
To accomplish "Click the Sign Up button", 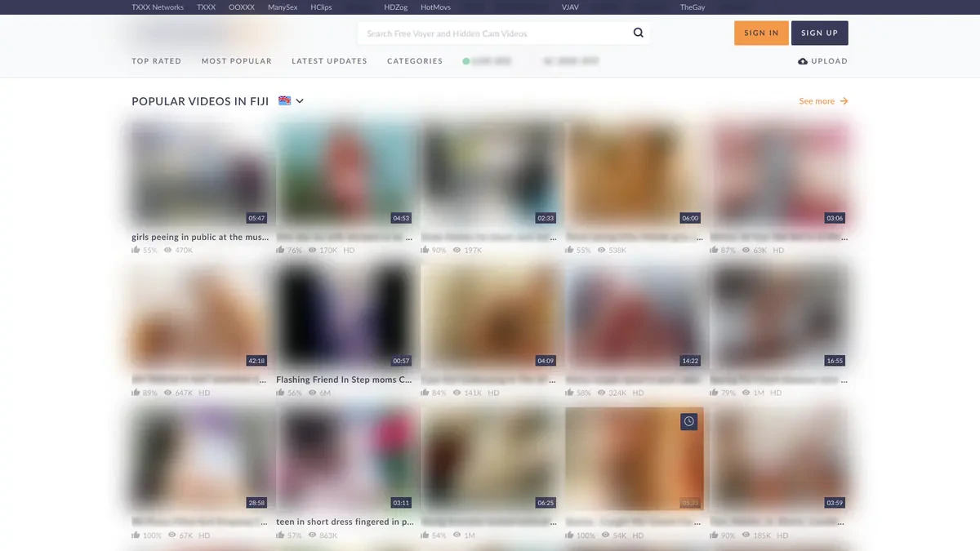I will tap(820, 33).
